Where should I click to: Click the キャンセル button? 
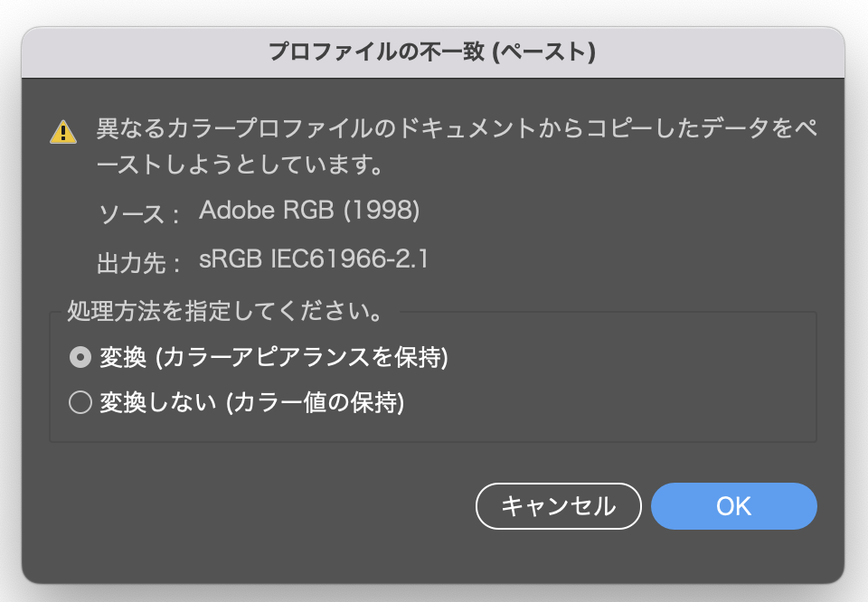point(558,505)
